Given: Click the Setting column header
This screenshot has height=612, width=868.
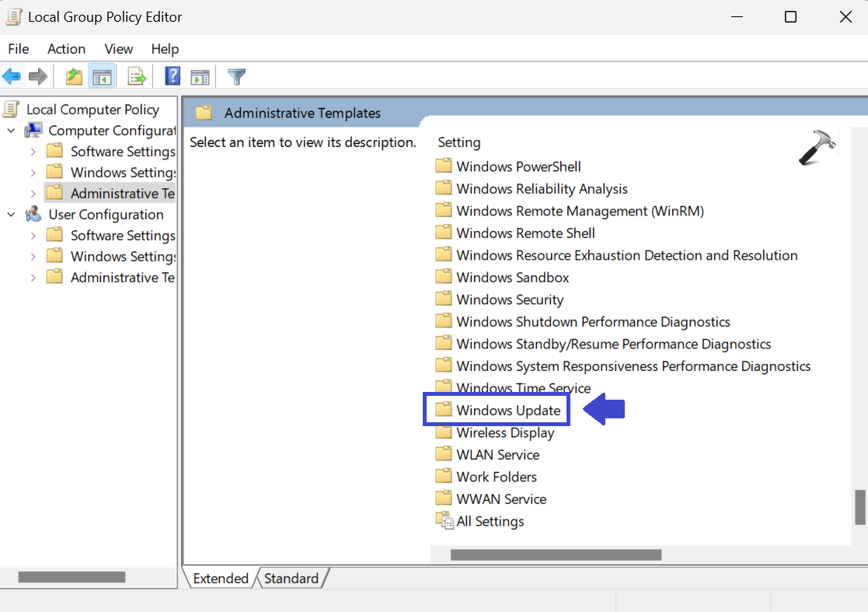Looking at the screenshot, I should tap(459, 142).
